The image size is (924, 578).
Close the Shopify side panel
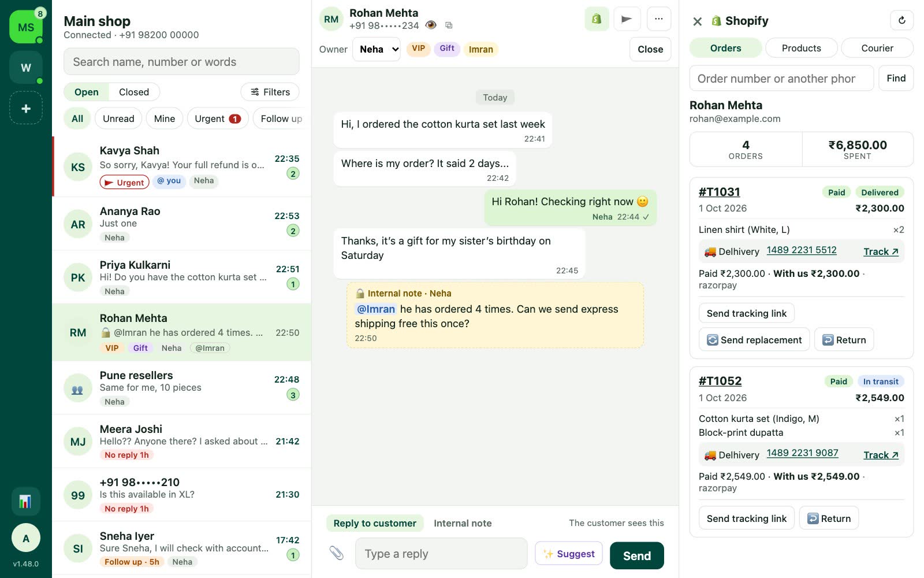pyautogui.click(x=698, y=21)
